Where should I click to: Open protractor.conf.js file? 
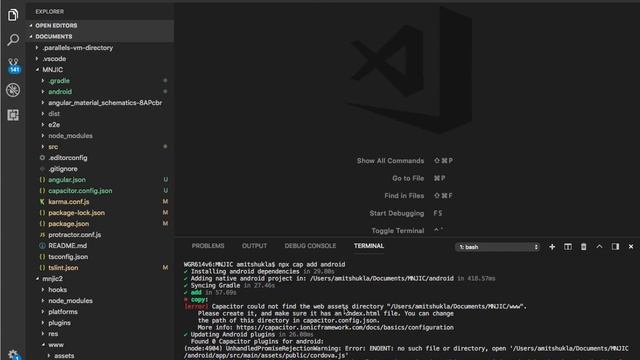(x=100, y=235)
